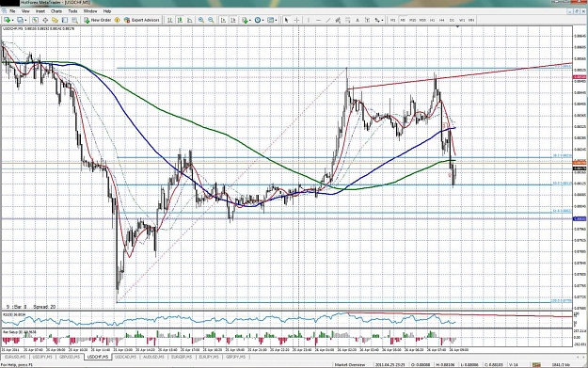
Task: Open the Charts menu
Action: click(56, 11)
